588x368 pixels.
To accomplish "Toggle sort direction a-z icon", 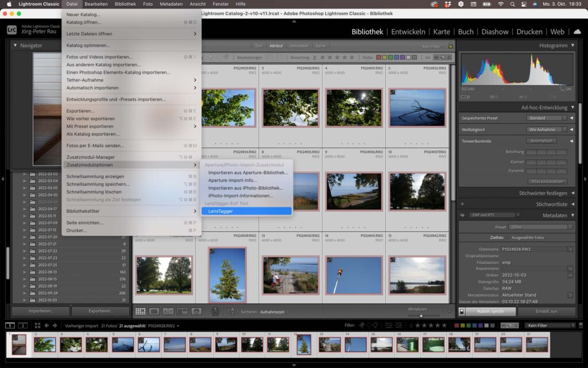I will click(232, 311).
